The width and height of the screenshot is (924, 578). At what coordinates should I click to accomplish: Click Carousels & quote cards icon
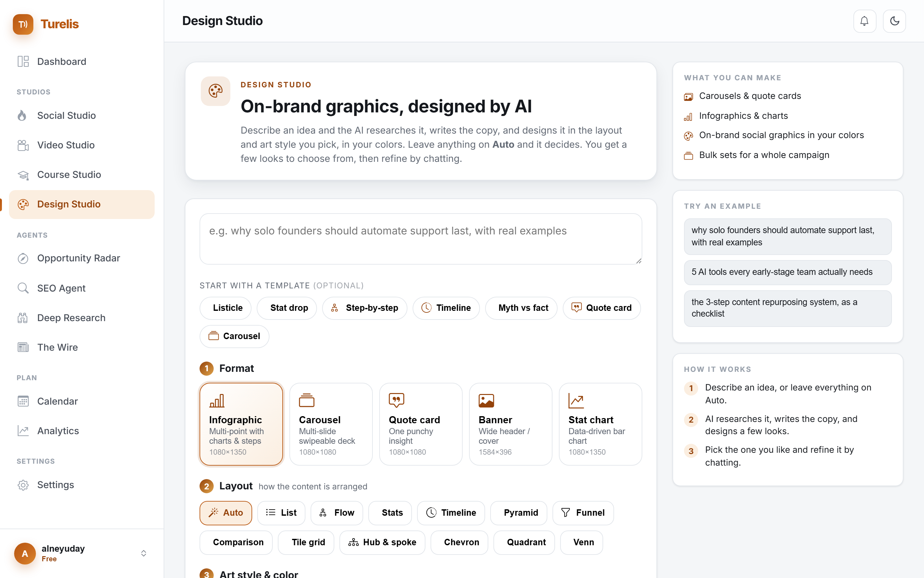point(689,97)
